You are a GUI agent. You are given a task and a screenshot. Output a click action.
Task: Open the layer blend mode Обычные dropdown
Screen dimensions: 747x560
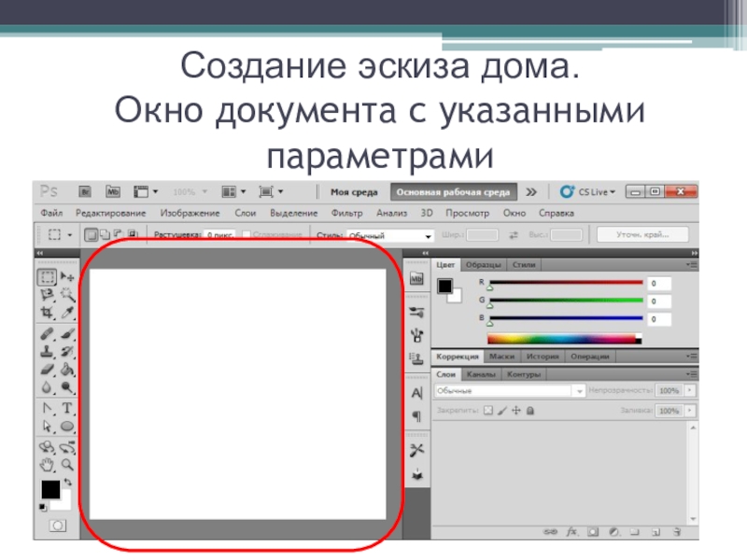coord(509,391)
